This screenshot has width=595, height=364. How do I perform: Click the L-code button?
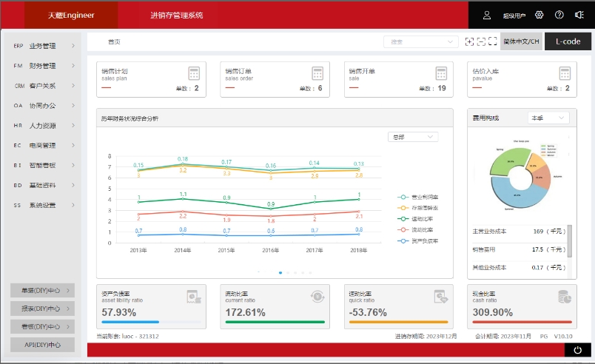pyautogui.click(x=568, y=41)
